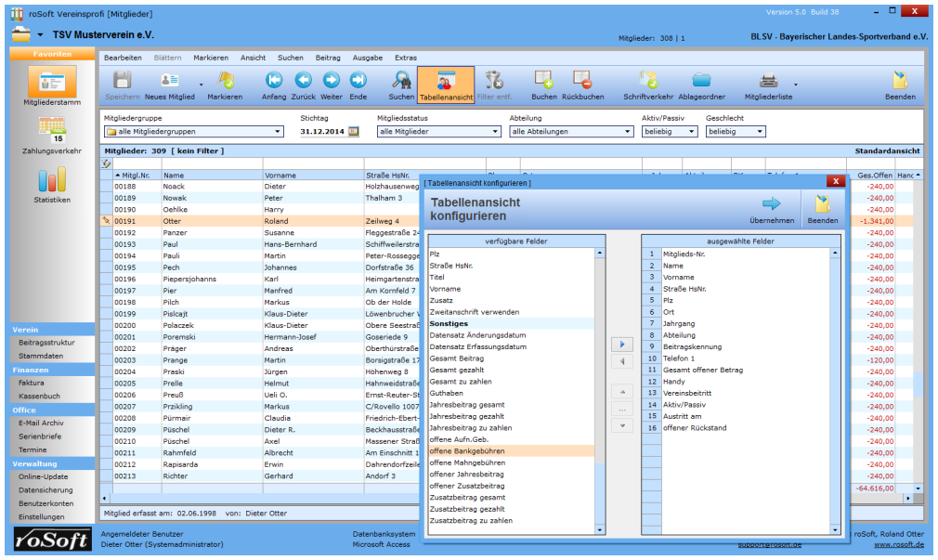Open the Abteilung dropdown
This screenshot has width=938, height=560.
(x=628, y=132)
